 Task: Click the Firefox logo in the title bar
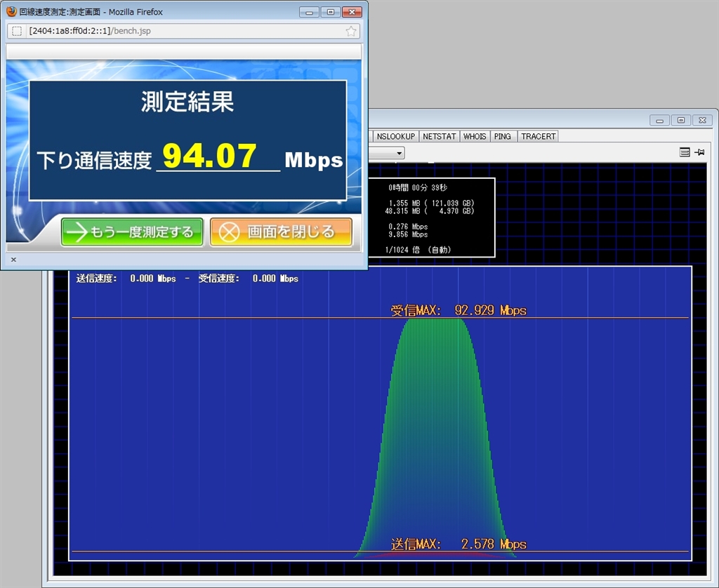[11, 12]
